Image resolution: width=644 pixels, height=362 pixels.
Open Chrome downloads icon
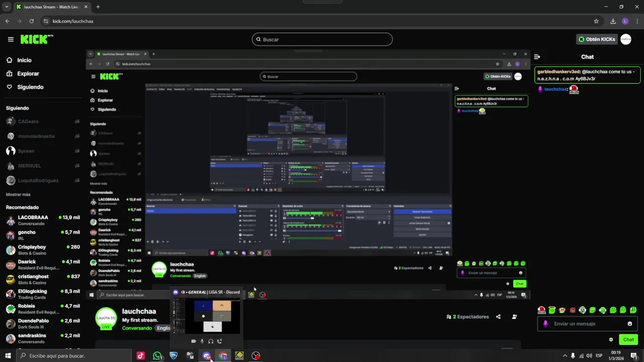coord(613,21)
